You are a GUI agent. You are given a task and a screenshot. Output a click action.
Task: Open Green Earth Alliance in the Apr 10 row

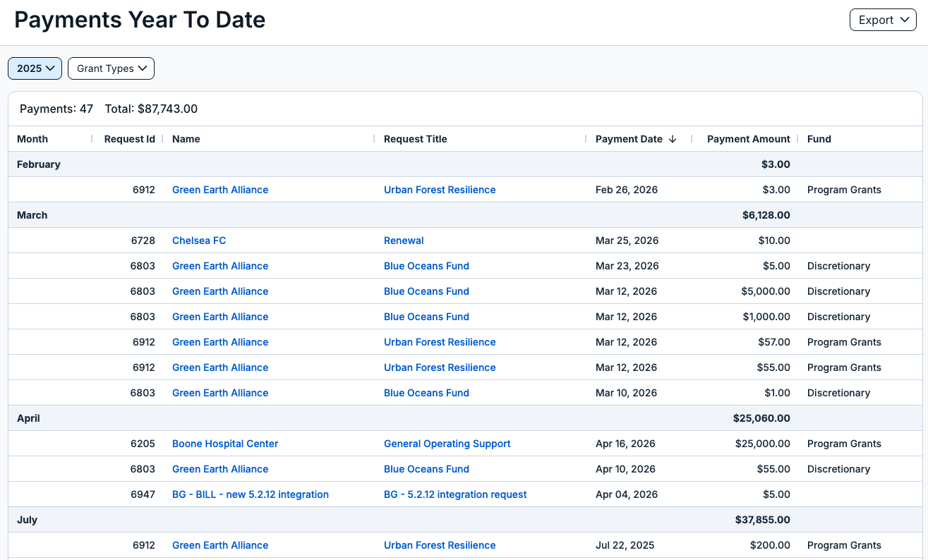click(x=220, y=469)
